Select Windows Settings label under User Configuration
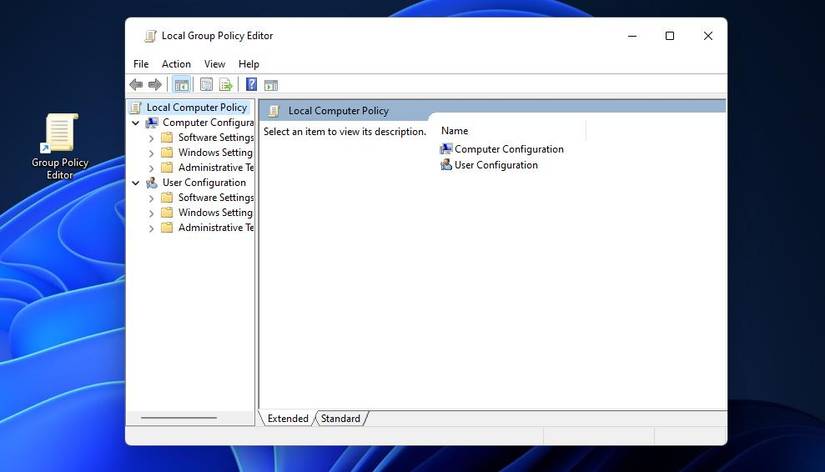The image size is (825, 472). coord(216,213)
